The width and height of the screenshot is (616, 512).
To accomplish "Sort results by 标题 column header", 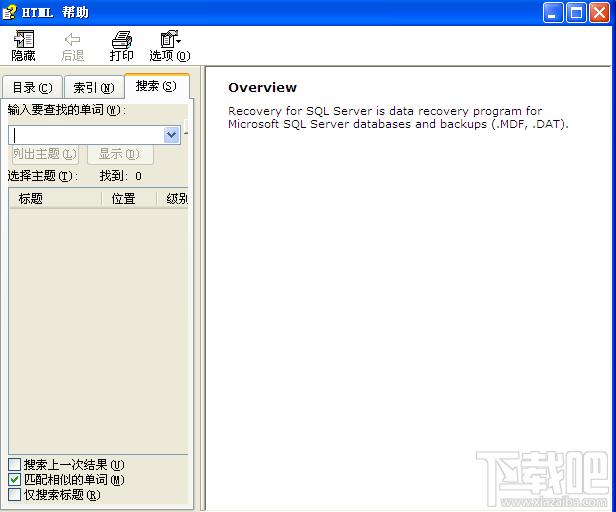I will click(55, 198).
